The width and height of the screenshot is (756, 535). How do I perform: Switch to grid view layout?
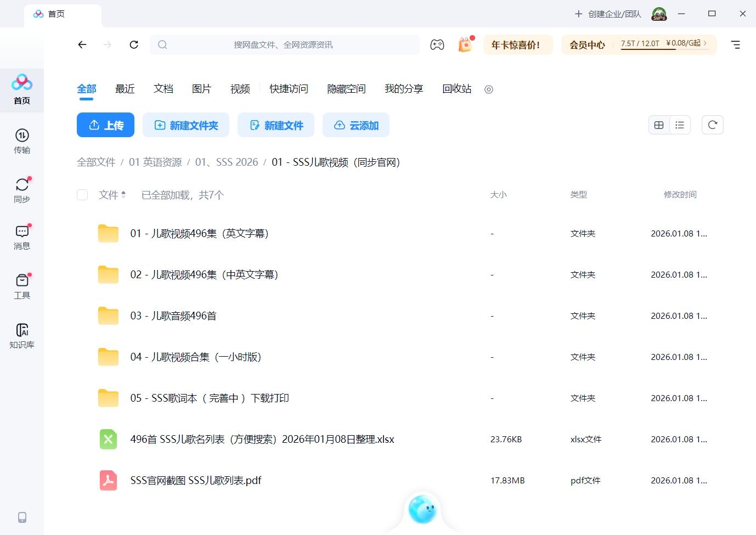658,125
